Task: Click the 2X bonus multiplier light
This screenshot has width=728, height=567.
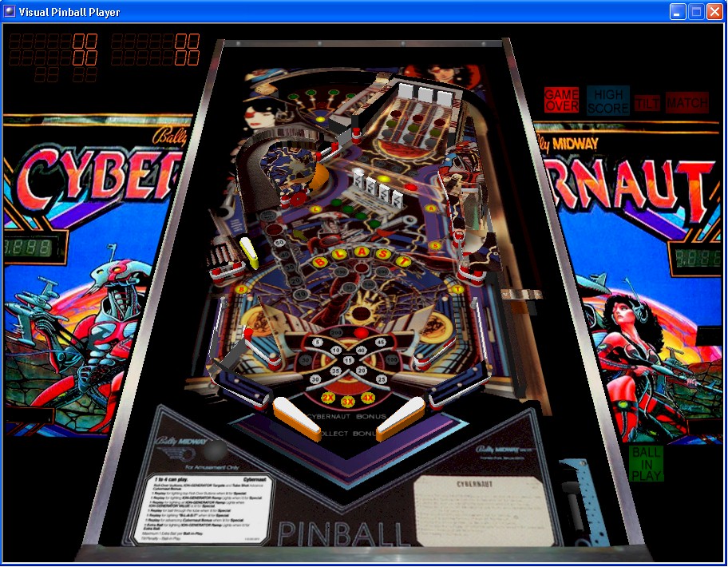Action: [x=328, y=398]
